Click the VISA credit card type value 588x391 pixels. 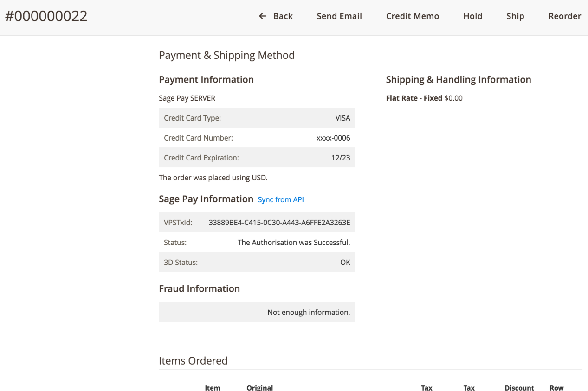coord(342,118)
